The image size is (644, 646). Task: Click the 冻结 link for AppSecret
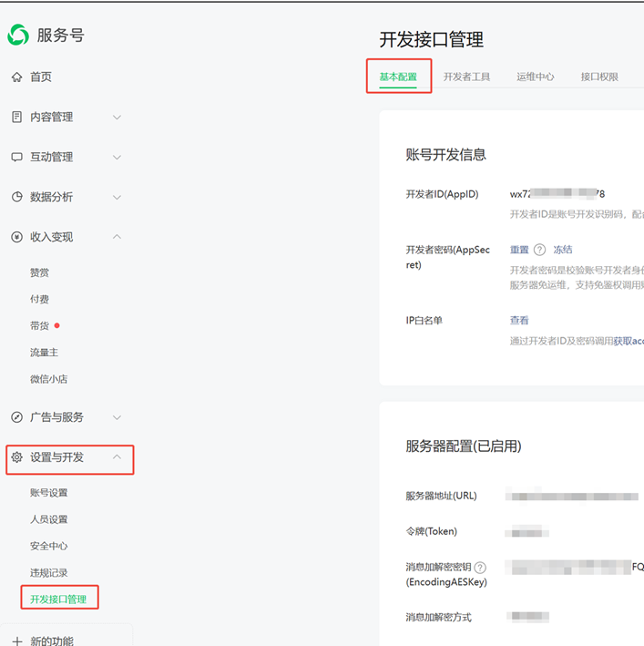pos(562,250)
